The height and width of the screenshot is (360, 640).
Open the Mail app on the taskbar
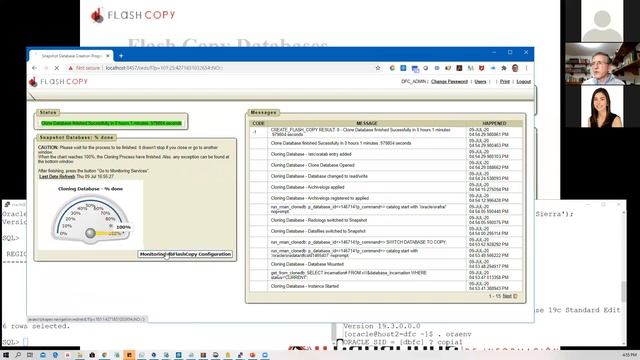tap(42, 355)
